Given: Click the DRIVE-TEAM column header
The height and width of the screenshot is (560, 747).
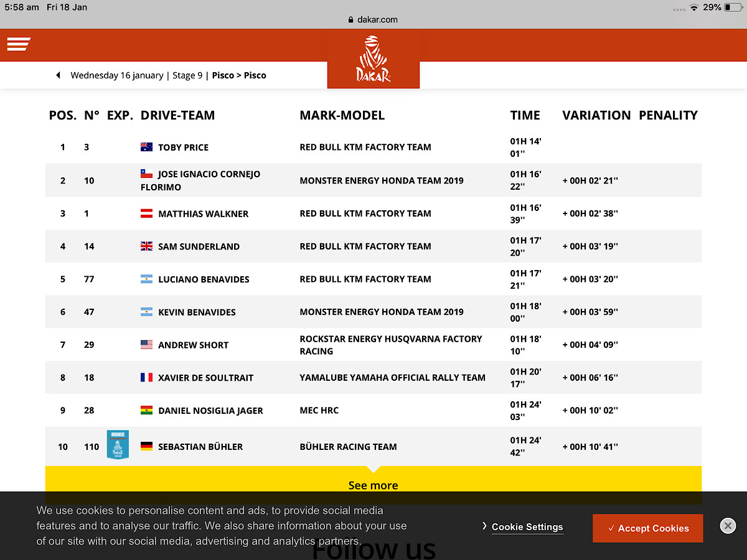Looking at the screenshot, I should point(177,115).
